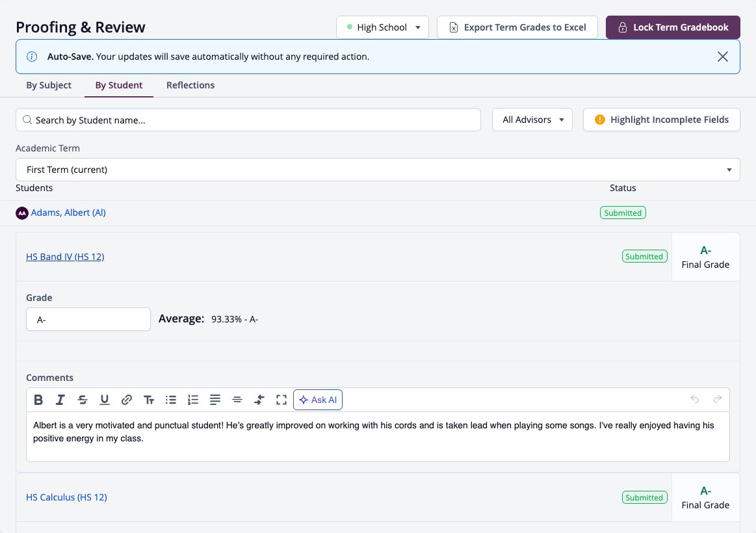Image resolution: width=756 pixels, height=533 pixels.
Task: Expand comment editor to fullscreen
Action: pyautogui.click(x=281, y=400)
